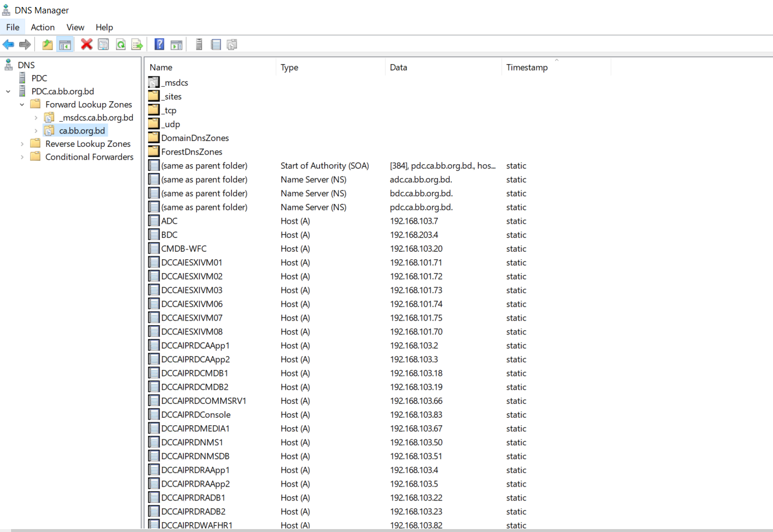Click the Refresh toolbar icon
This screenshot has width=773, height=532.
tap(121, 44)
